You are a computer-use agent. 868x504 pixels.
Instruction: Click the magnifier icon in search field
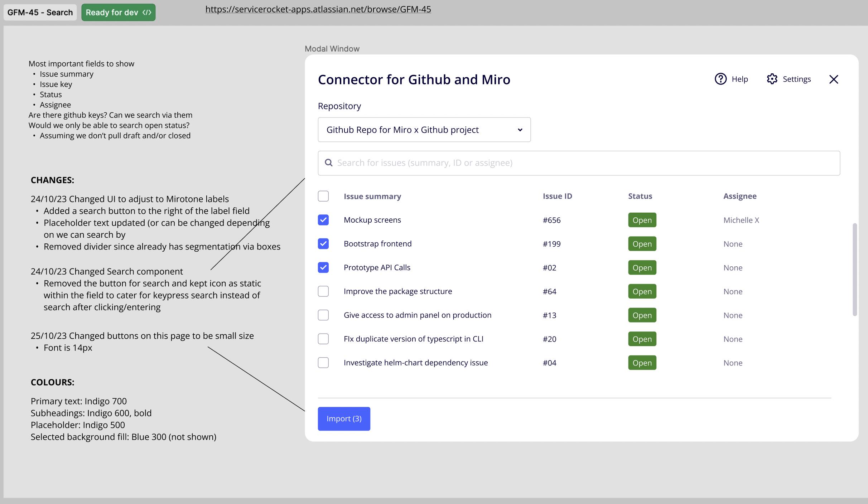click(x=328, y=163)
